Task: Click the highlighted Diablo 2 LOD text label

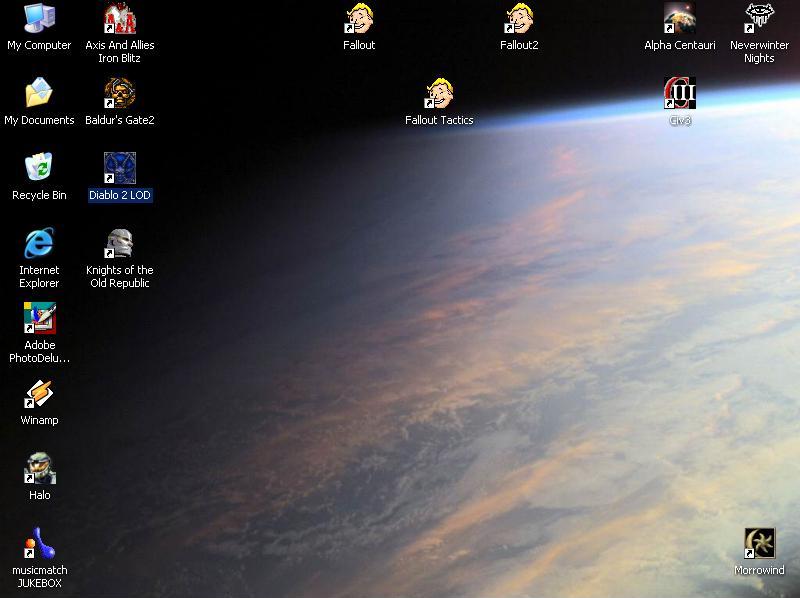Action: point(120,196)
